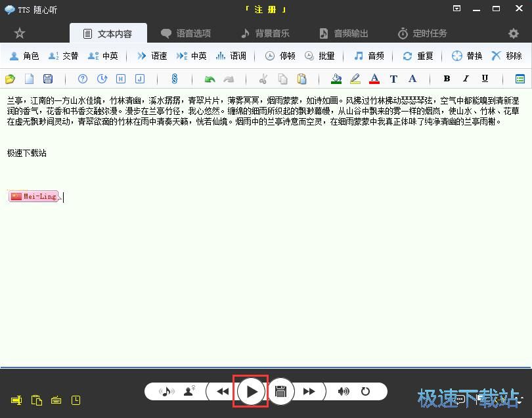Open the 背景音乐 background music tab
The width and height of the screenshot is (532, 418).
tap(265, 33)
